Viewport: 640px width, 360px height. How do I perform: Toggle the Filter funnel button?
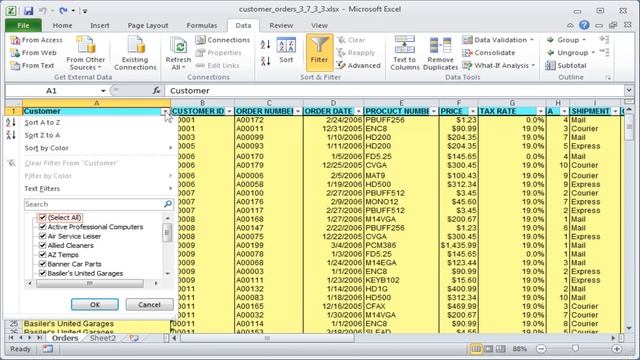click(319, 52)
